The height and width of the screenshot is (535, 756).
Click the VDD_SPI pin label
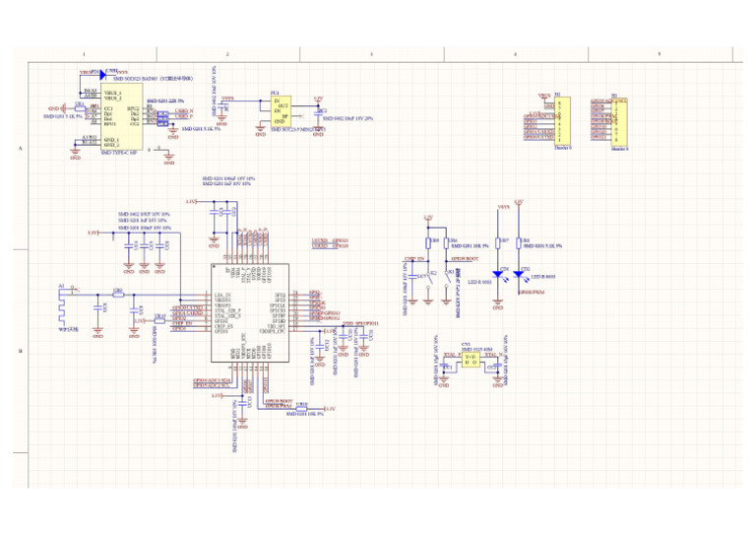click(x=277, y=326)
